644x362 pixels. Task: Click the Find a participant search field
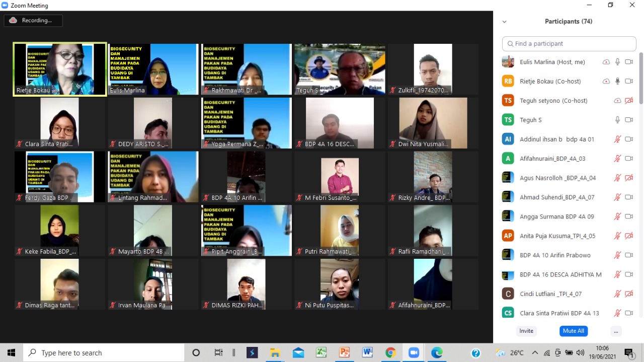point(569,44)
